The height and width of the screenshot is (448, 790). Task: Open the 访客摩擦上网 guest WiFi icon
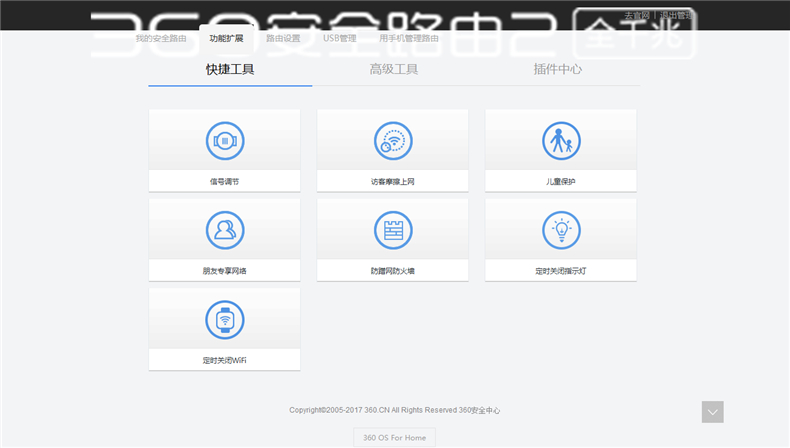393,141
